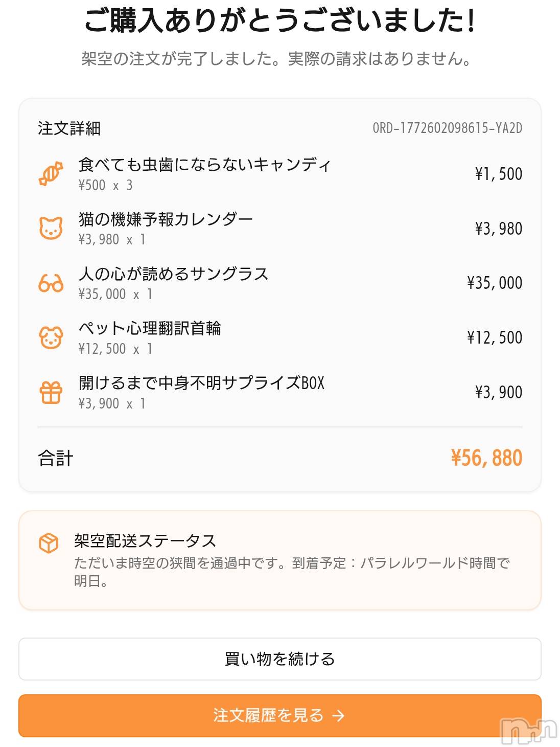Select the 開けるまで中身不明サプライズBOX item name
This screenshot has width=560, height=747.
point(201,383)
